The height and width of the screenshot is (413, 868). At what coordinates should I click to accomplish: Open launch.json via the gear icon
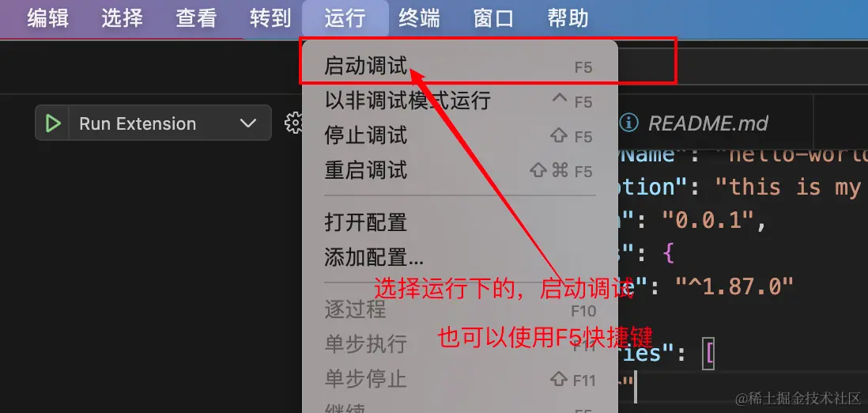point(293,123)
